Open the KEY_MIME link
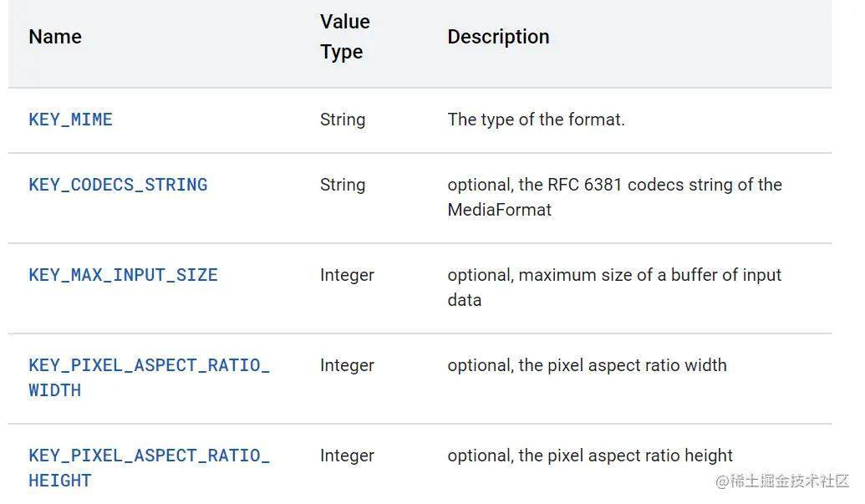 click(70, 120)
